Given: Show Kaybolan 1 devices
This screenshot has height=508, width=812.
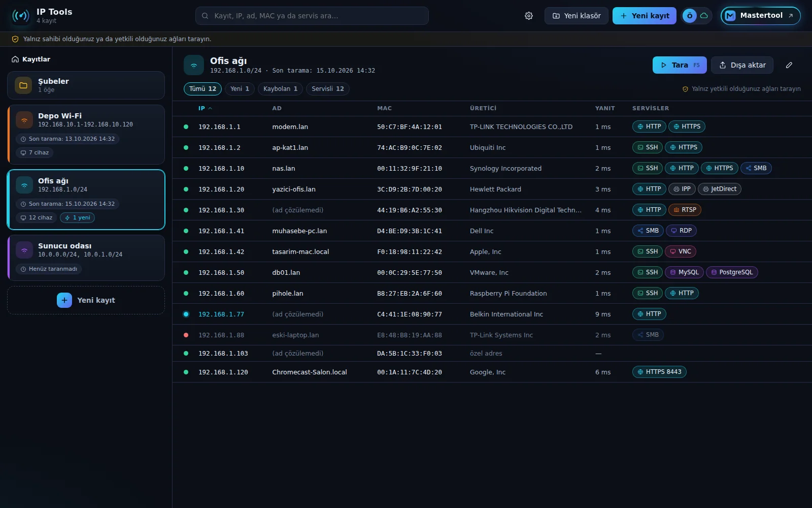Looking at the screenshot, I should pyautogui.click(x=280, y=89).
